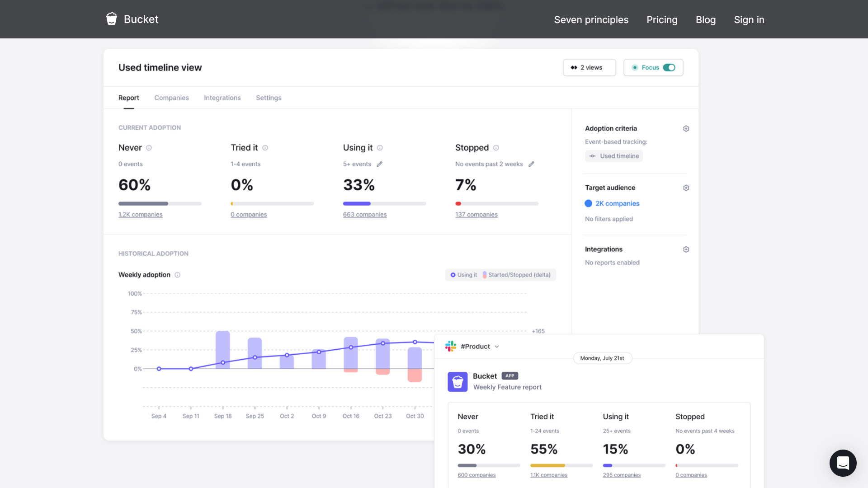Open Adoption criteria gear settings

tap(686, 129)
